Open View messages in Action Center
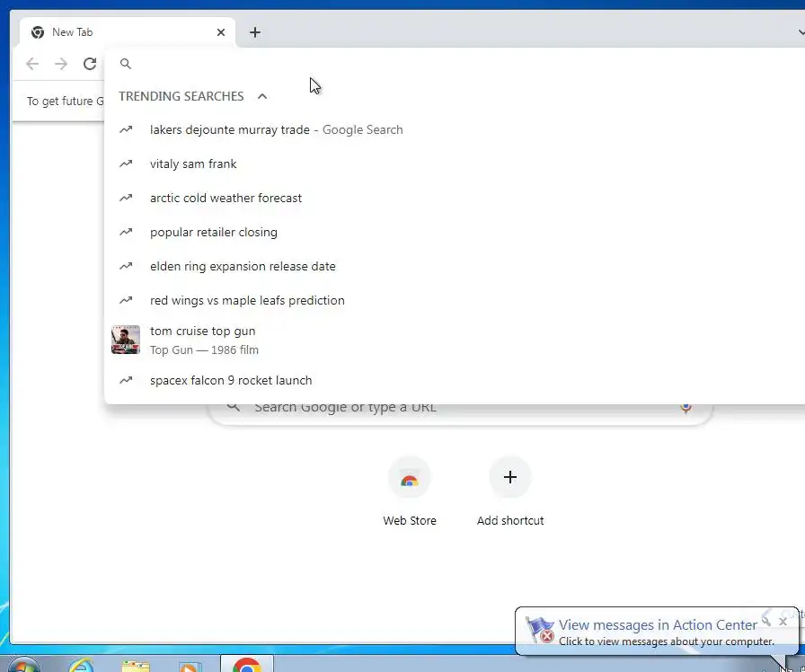The image size is (805, 672). [658, 625]
